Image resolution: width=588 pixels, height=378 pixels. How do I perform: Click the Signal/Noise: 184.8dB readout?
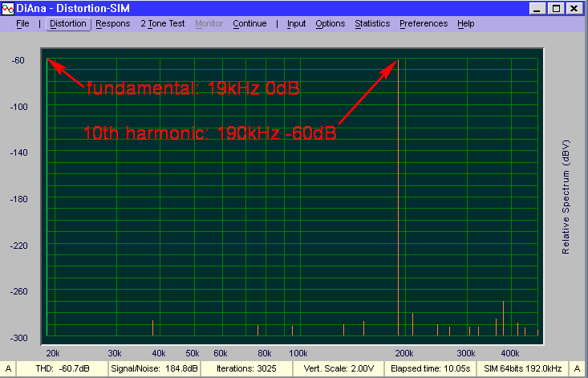154,368
